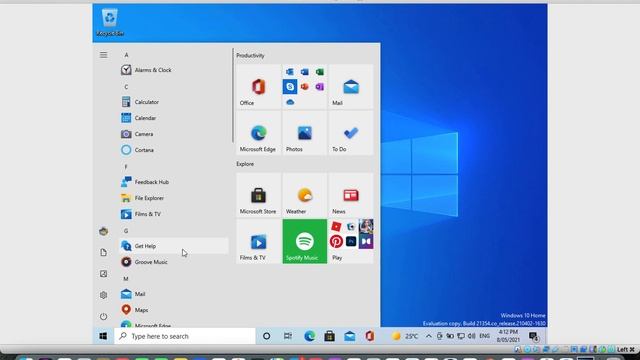Screen dimensions: 640x360
Task: Open the network icon in system tray
Action: 461,336
